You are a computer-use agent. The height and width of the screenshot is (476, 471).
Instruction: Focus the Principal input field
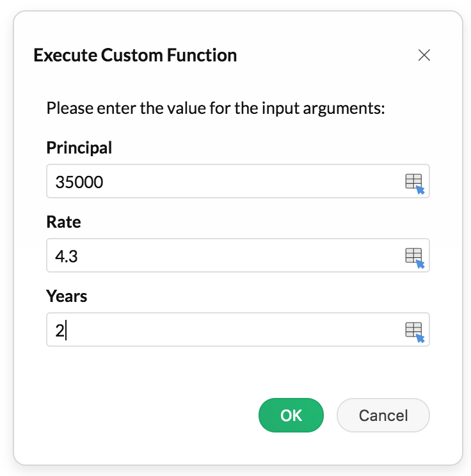[224, 182]
